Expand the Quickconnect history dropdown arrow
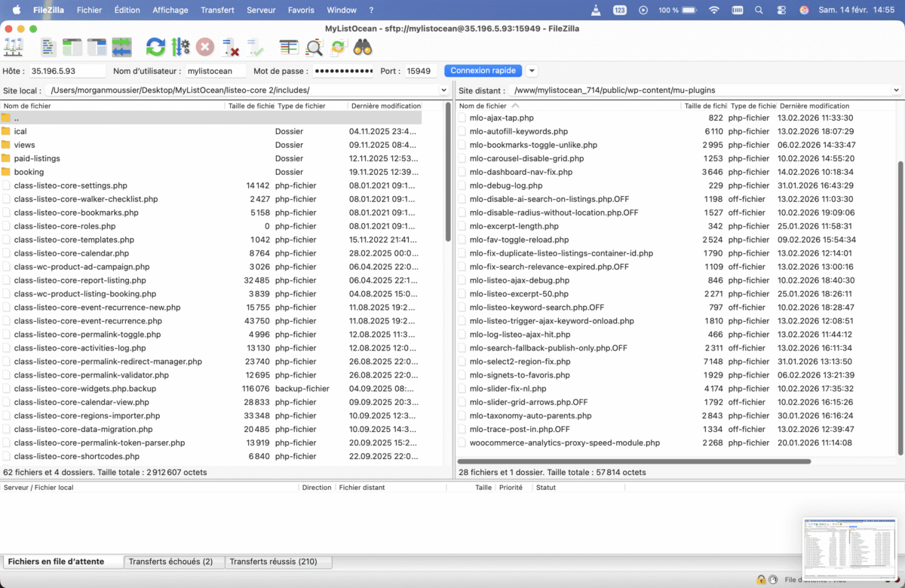Viewport: 905px width, 588px height. click(x=532, y=71)
